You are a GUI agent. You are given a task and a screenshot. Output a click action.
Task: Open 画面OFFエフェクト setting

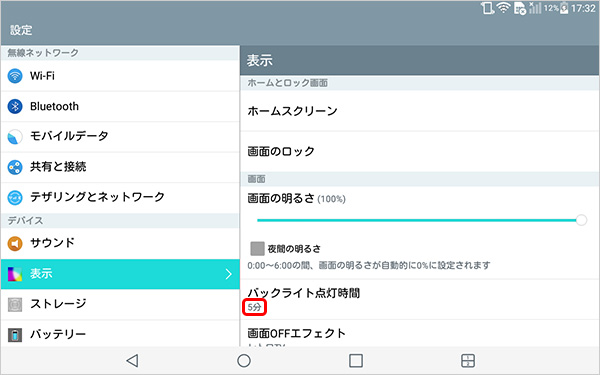420,333
